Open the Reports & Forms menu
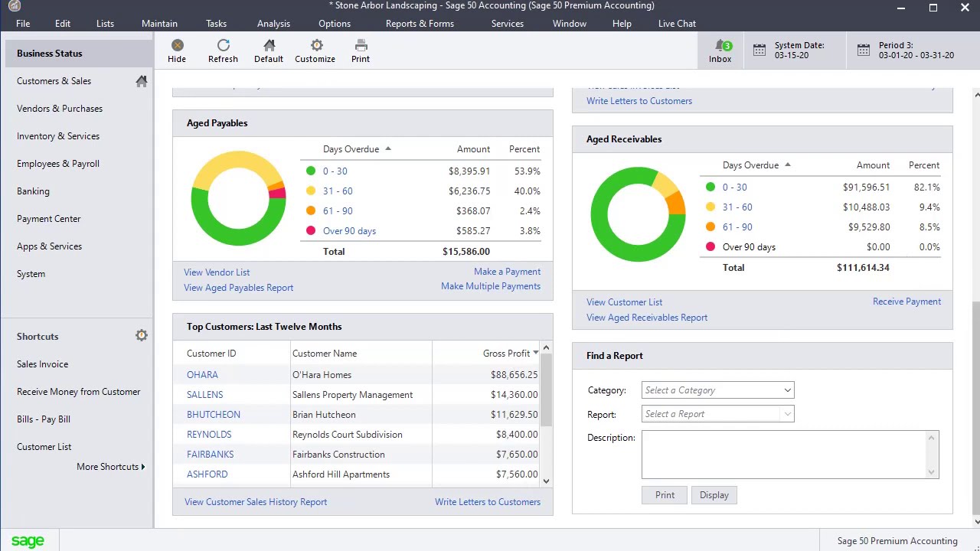Viewport: 980px width, 551px height. [420, 24]
